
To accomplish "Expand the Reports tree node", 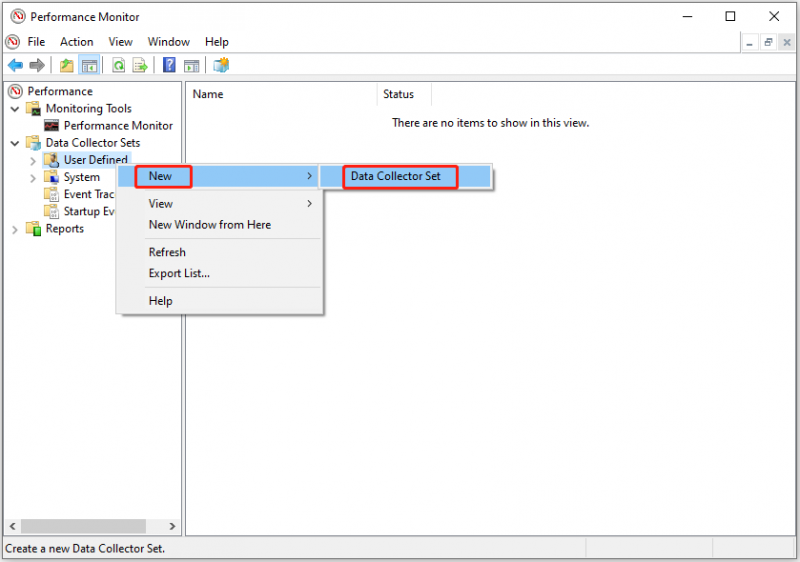I will click(15, 229).
